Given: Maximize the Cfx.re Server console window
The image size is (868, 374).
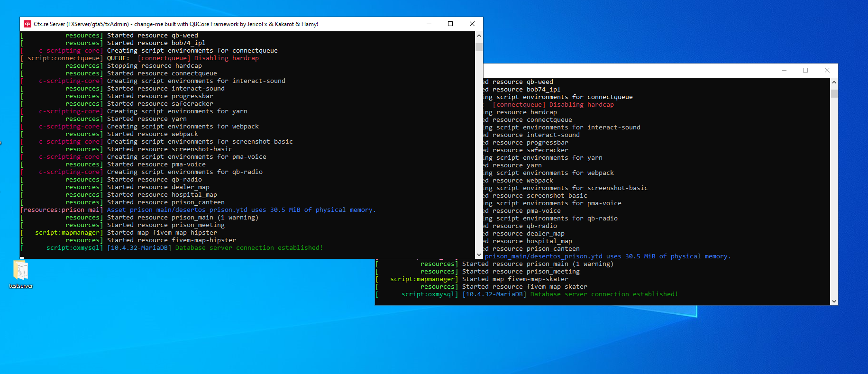Looking at the screenshot, I should pos(450,24).
